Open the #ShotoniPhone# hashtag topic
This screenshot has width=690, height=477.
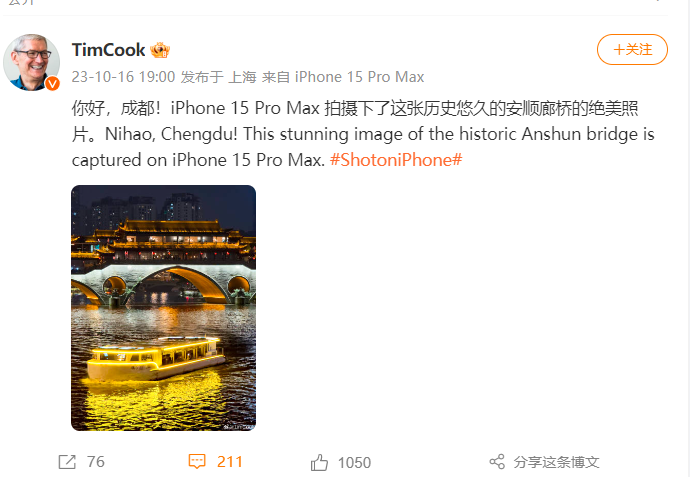(396, 160)
